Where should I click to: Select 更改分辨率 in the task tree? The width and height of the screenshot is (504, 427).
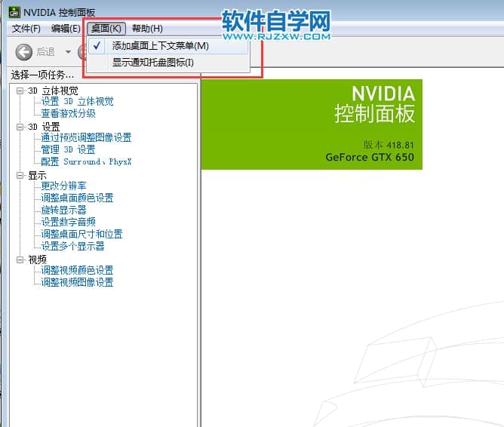click(63, 186)
